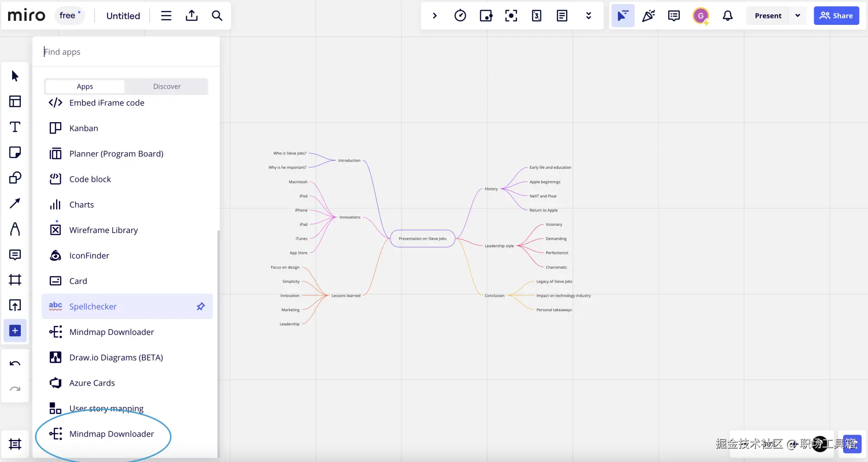Image resolution: width=868 pixels, height=462 pixels.
Task: Open the Present dropdown arrow
Action: pos(798,16)
